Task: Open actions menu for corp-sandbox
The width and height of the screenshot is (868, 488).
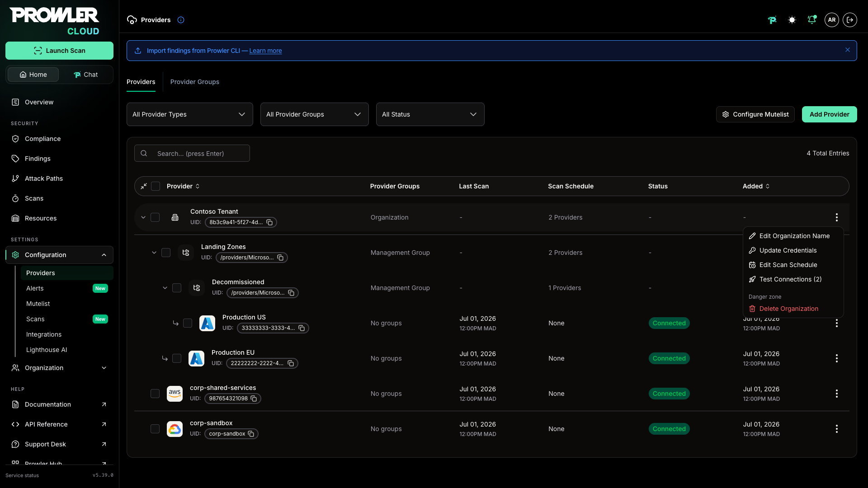Action: coord(837,429)
